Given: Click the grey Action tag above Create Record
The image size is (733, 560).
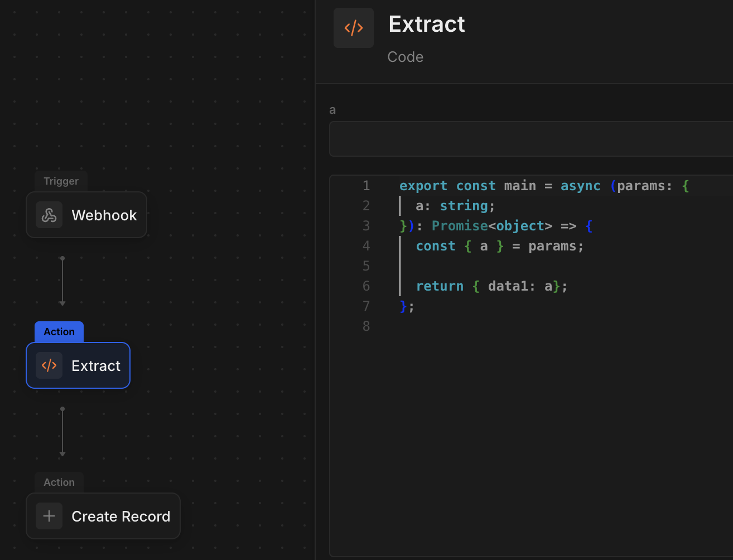Looking at the screenshot, I should [x=59, y=482].
